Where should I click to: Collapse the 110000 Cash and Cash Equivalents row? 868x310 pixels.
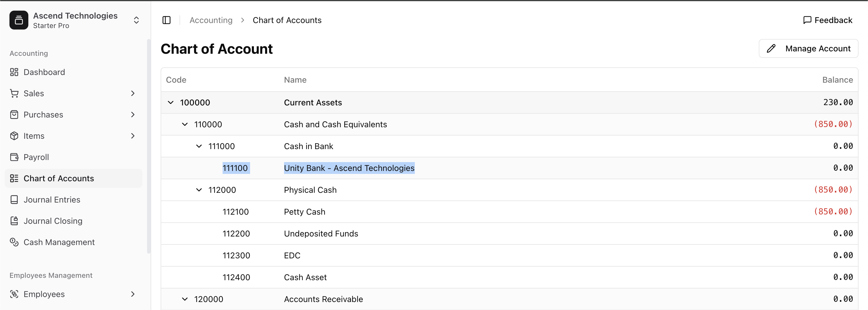coord(185,124)
